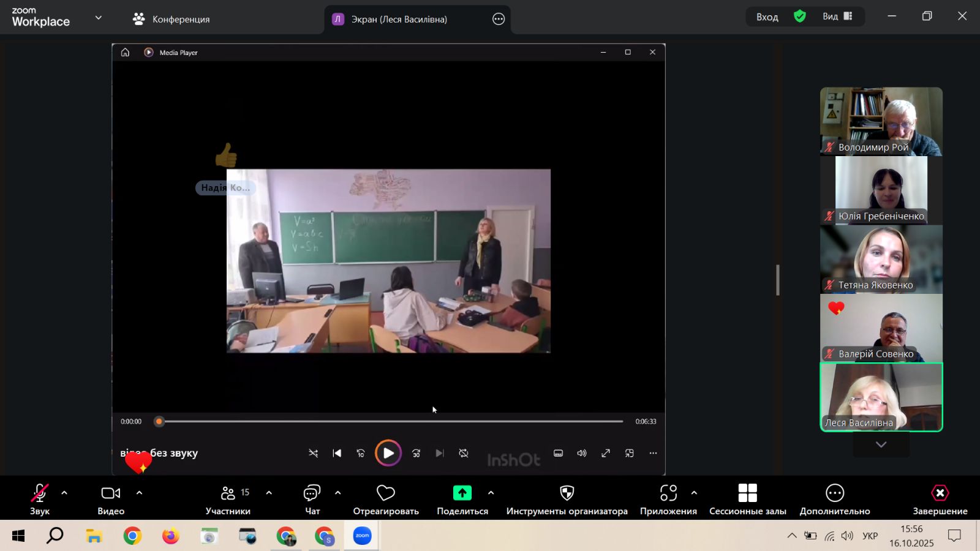Click the React heart icon
Screen dimensions: 980x551
pos(385,493)
